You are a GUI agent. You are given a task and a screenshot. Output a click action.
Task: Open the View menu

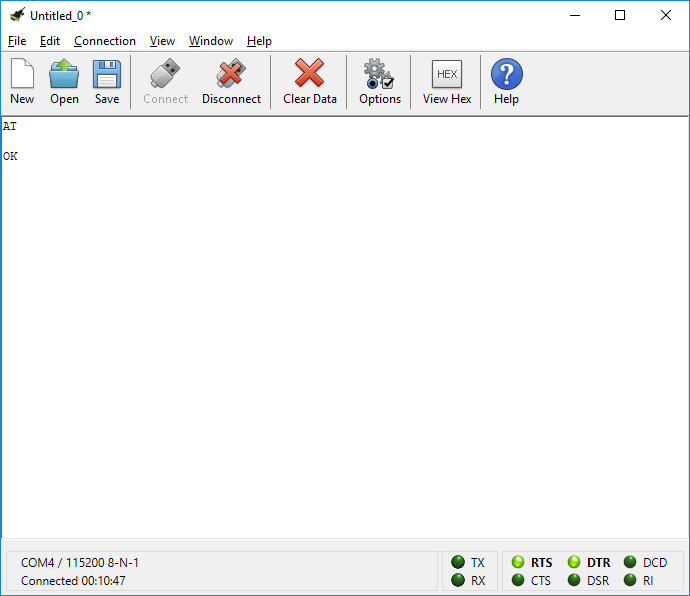click(162, 41)
